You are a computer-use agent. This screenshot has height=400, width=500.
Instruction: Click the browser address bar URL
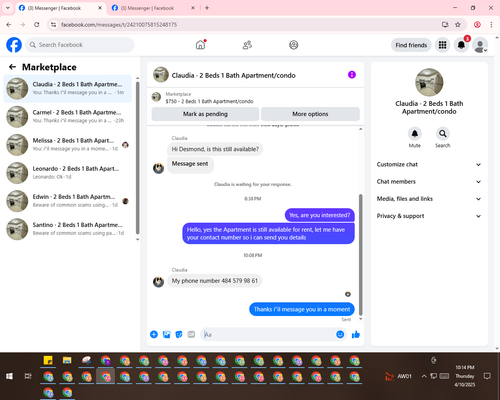[x=119, y=25]
